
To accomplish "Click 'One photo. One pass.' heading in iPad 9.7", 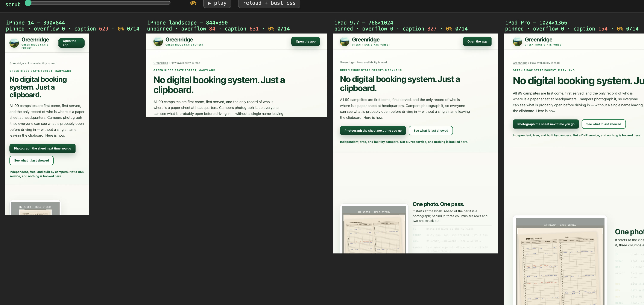I will tap(438, 204).
